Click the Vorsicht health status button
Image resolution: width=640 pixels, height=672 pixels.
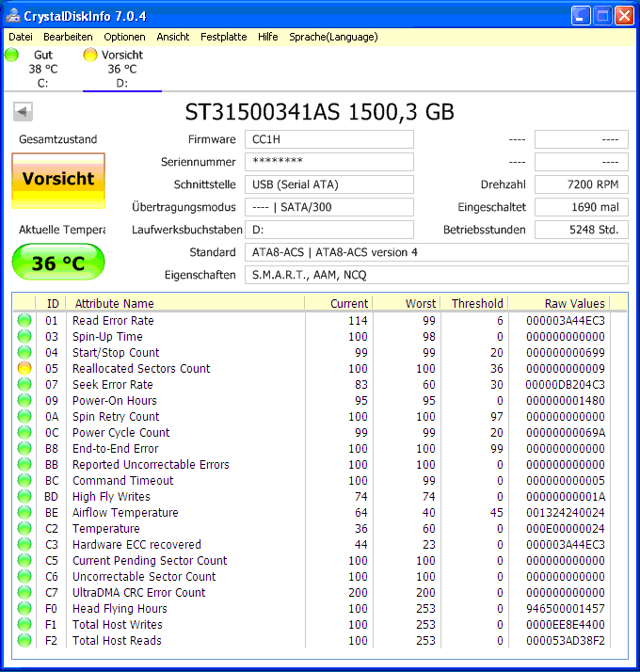(58, 181)
